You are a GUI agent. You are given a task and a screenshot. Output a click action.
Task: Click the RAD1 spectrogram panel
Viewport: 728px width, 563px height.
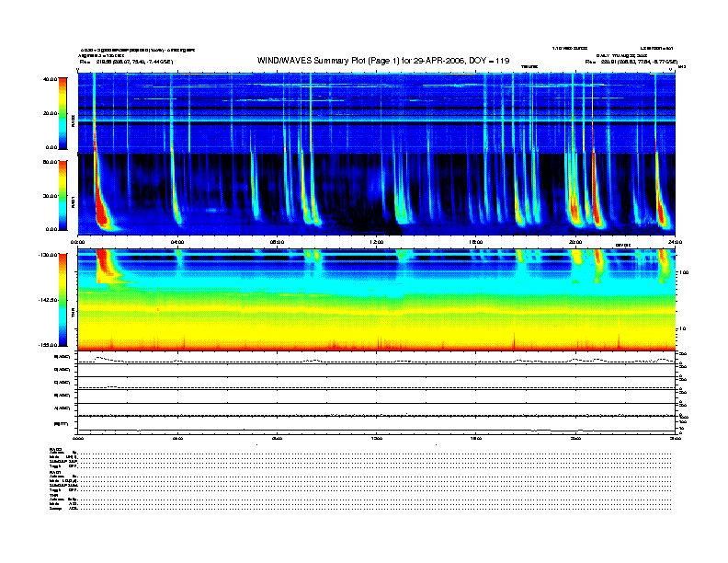(376, 195)
